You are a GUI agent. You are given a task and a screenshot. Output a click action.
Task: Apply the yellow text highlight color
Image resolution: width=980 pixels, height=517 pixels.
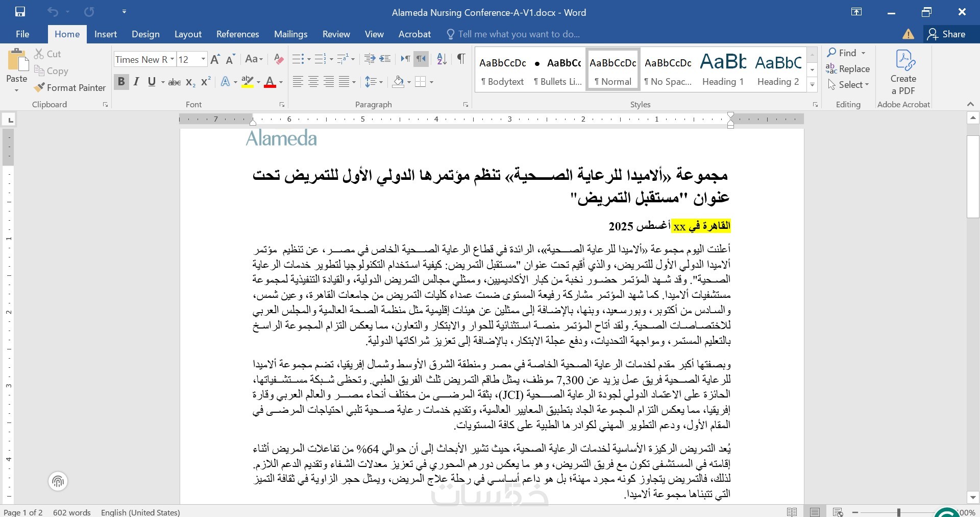[248, 82]
